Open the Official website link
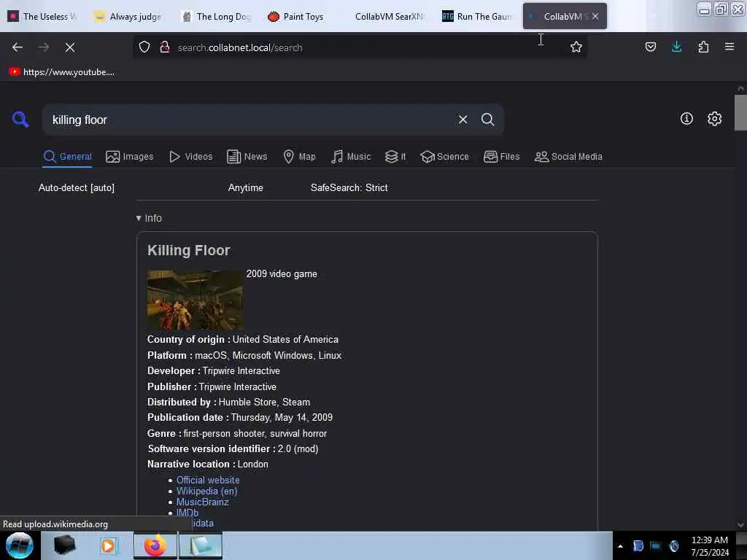747x560 pixels. [x=208, y=480]
